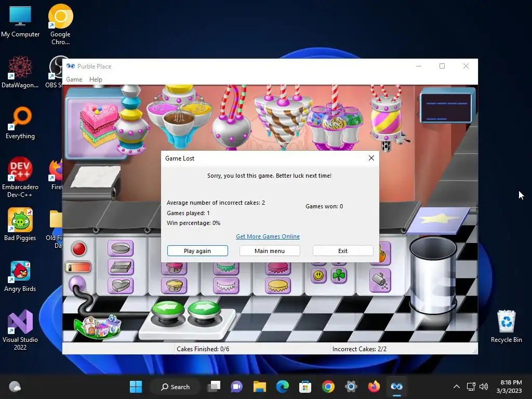Pick the yellow batter button
The height and width of the screenshot is (399, 532).
point(174,285)
